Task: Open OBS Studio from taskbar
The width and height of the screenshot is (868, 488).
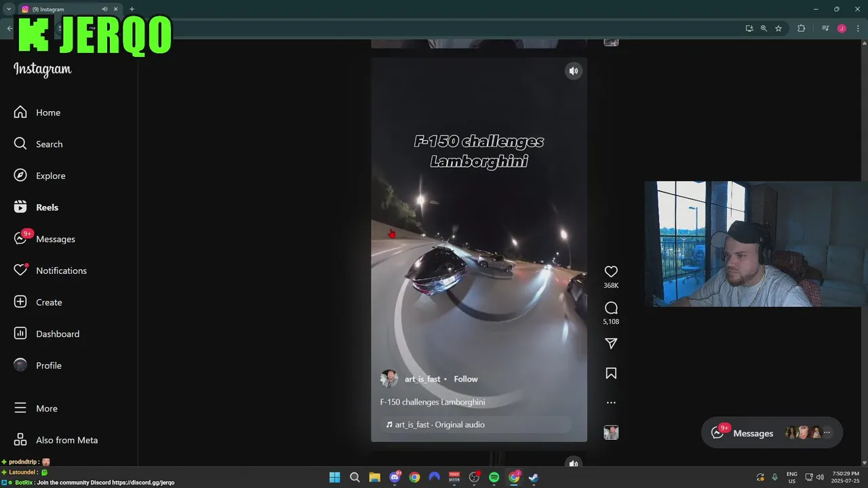Action: click(x=474, y=477)
